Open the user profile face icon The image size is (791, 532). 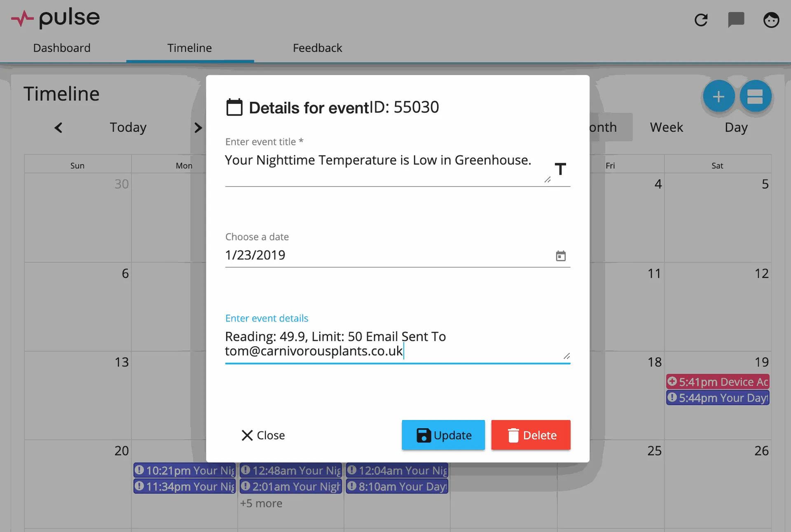pyautogui.click(x=771, y=20)
